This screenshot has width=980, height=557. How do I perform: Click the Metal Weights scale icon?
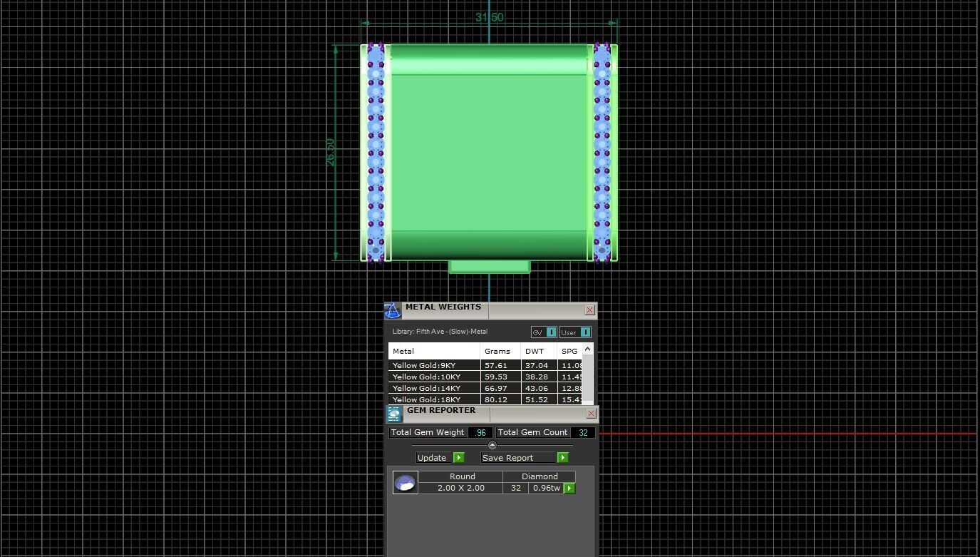click(393, 310)
